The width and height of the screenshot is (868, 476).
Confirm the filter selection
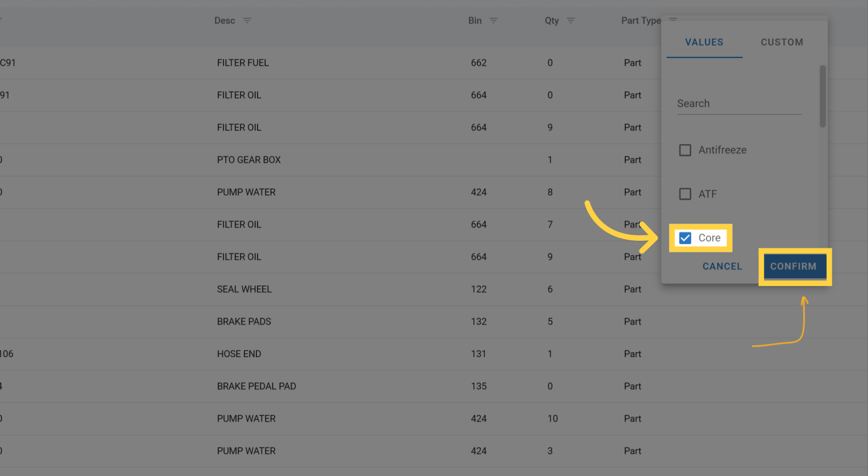pyautogui.click(x=793, y=267)
